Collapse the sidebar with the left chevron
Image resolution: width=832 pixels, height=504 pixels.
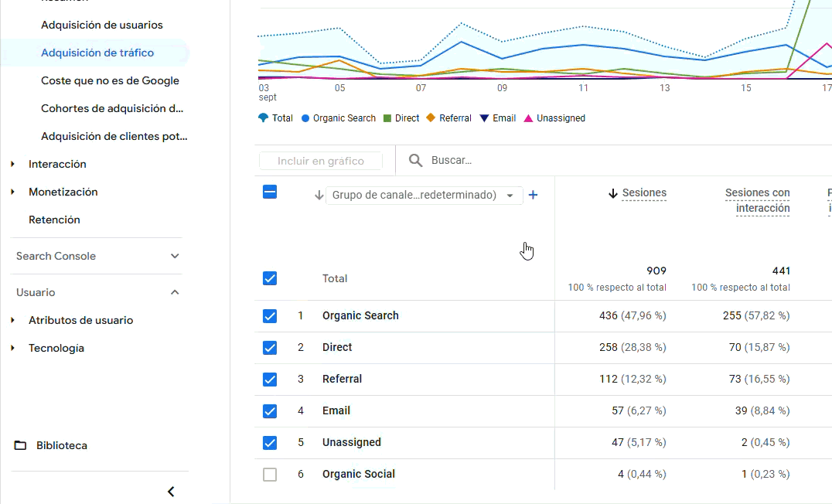(171, 492)
